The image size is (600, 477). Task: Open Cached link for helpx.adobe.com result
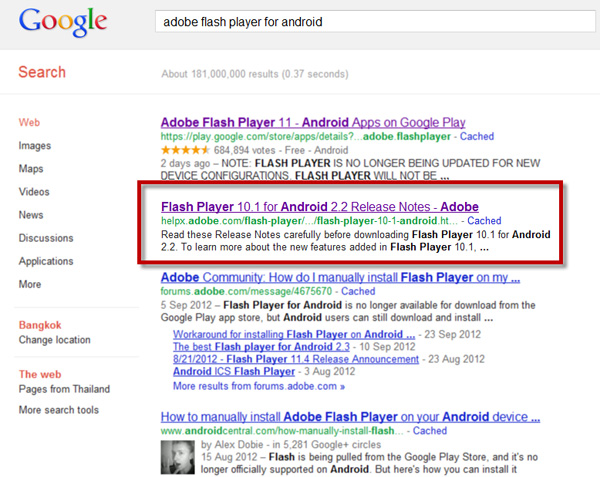click(x=484, y=221)
